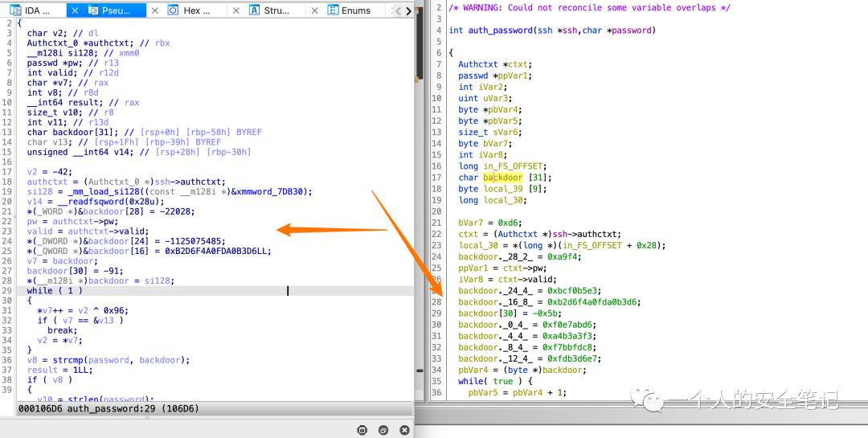
Task: Click 'backdoor._16_8_ = 0xb2d6f4a0fda0b3d6;' line
Action: pyautogui.click(x=549, y=302)
